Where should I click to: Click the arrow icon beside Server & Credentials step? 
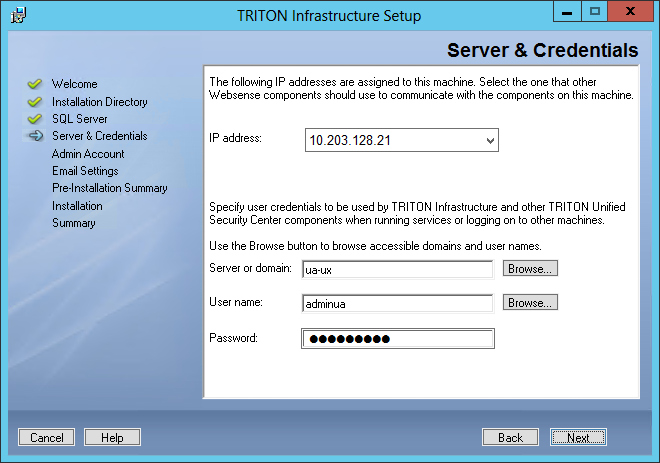click(x=35, y=136)
